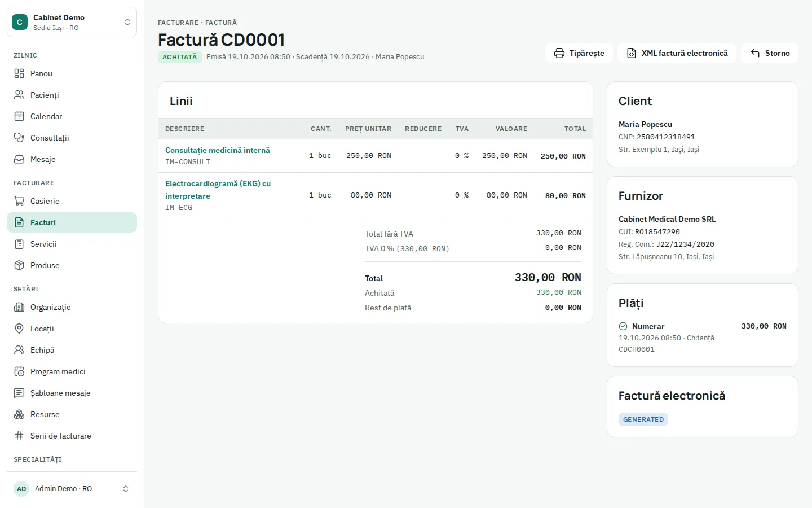The image size is (812, 508).
Task: Click the Locații map pin icon
Action: click(19, 329)
